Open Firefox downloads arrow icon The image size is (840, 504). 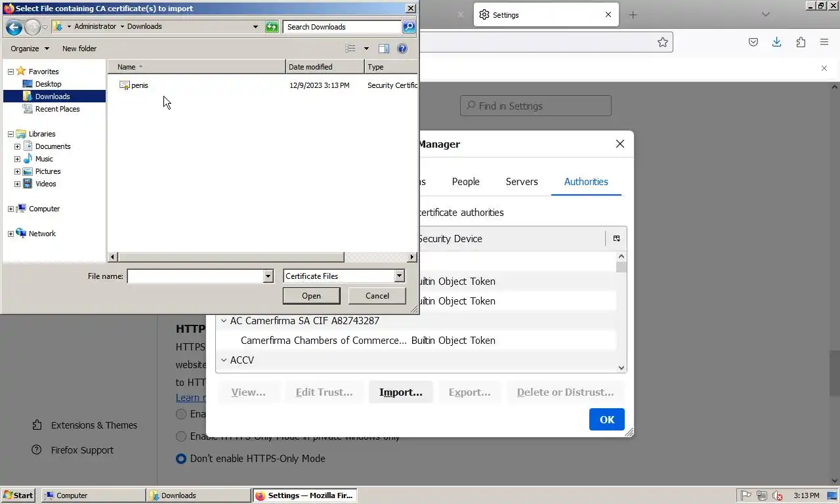coord(777,42)
